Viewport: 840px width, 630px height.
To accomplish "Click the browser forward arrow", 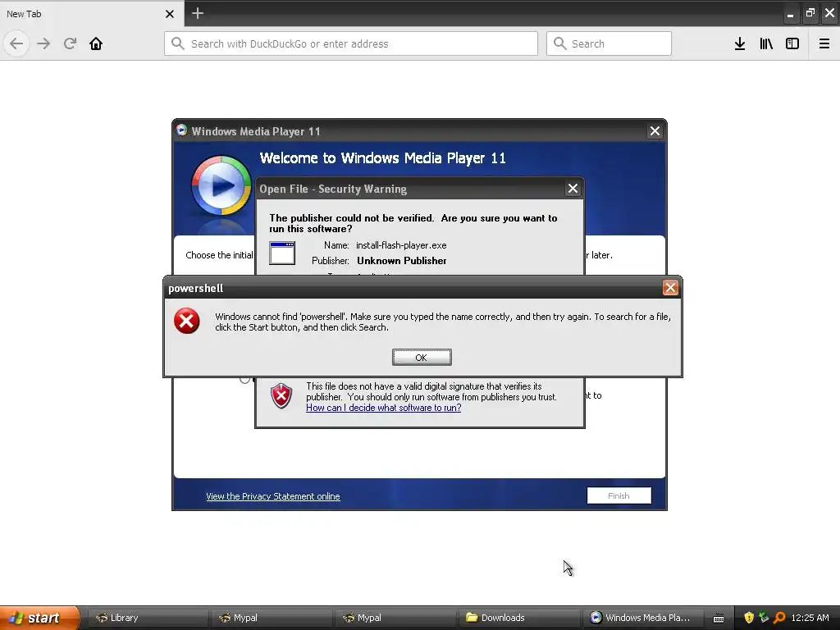I will point(43,43).
